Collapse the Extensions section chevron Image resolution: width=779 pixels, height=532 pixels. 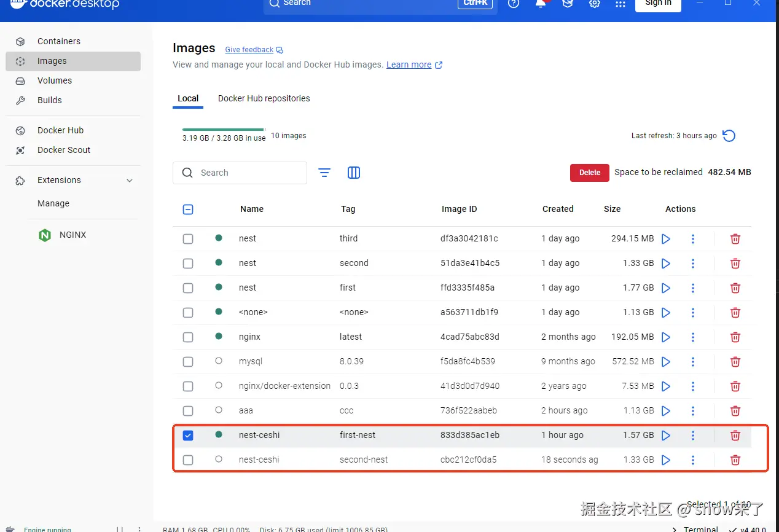point(130,181)
